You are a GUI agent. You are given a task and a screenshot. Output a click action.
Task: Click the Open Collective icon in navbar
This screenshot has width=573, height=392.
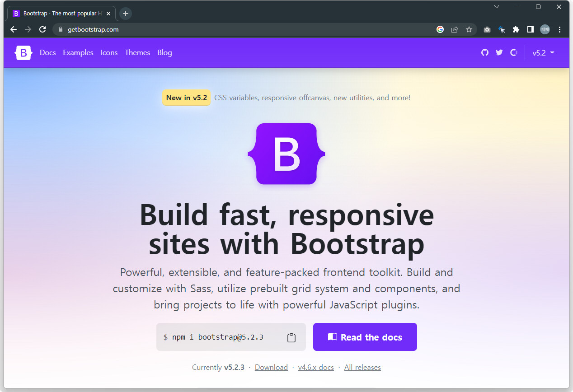513,52
